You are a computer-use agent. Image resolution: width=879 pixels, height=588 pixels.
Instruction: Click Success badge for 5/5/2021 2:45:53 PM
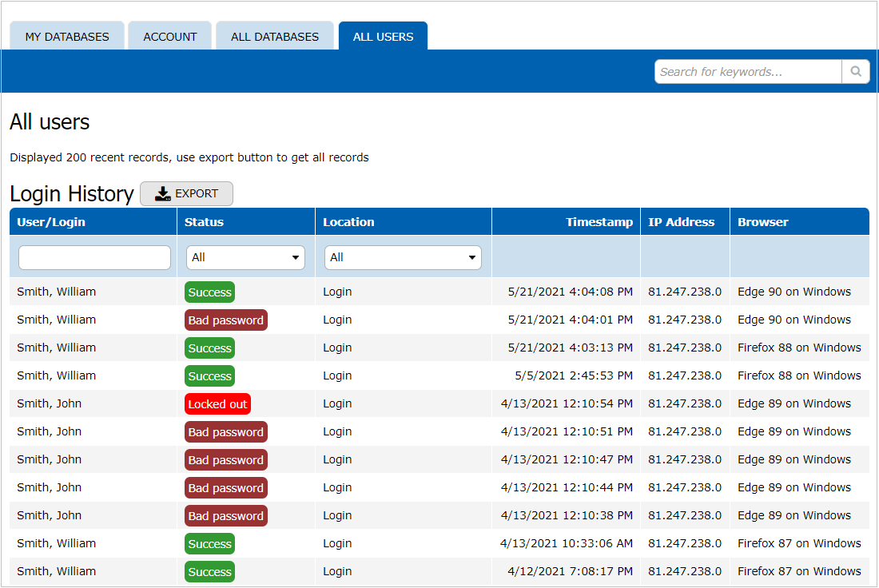point(209,376)
